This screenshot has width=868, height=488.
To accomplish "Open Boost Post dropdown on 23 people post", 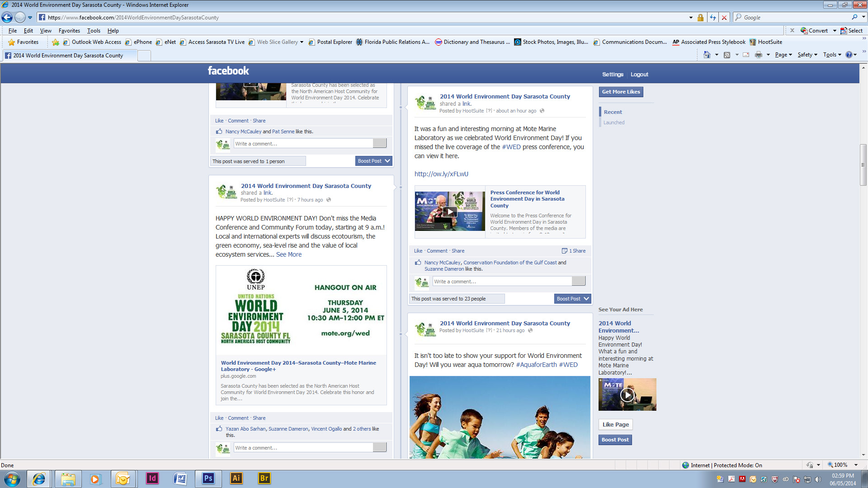I will click(x=586, y=299).
